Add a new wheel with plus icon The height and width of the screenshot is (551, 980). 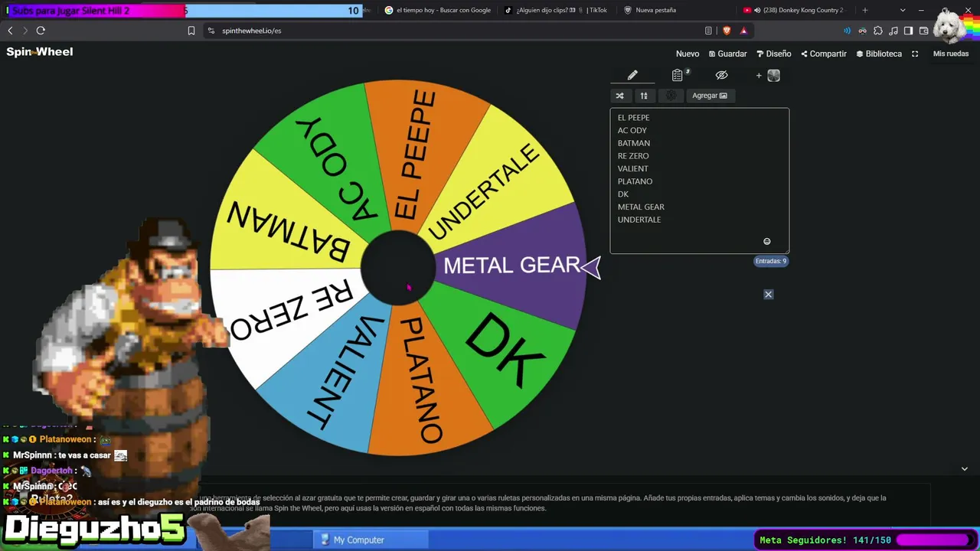[759, 75]
